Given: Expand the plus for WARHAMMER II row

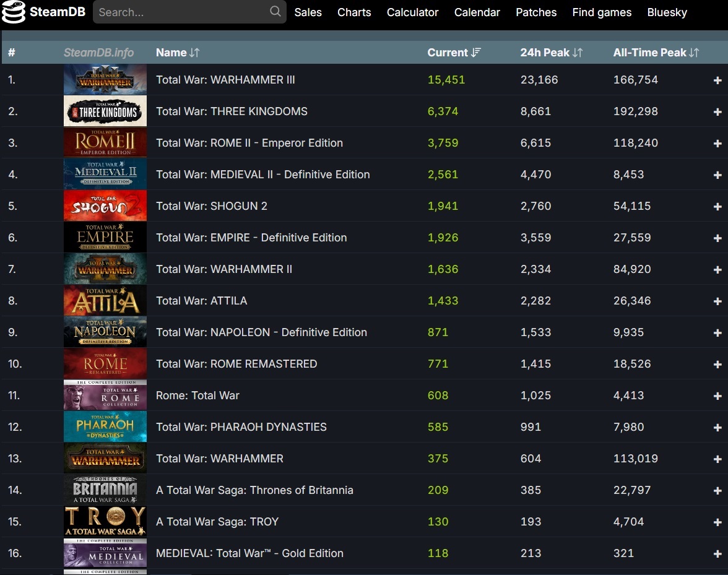Looking at the screenshot, I should pos(717,270).
